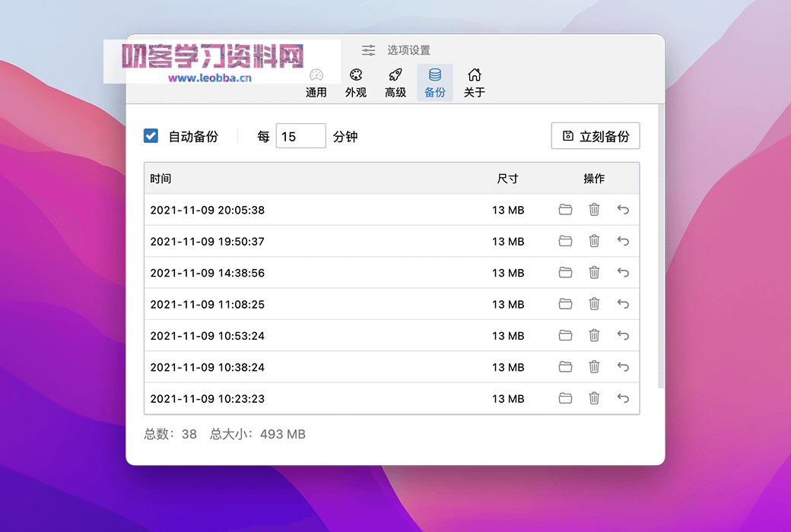Viewport: 791px width, 532px height.
Task: Delete the backup from 2021-11-09 14:38:56
Action: [594, 273]
